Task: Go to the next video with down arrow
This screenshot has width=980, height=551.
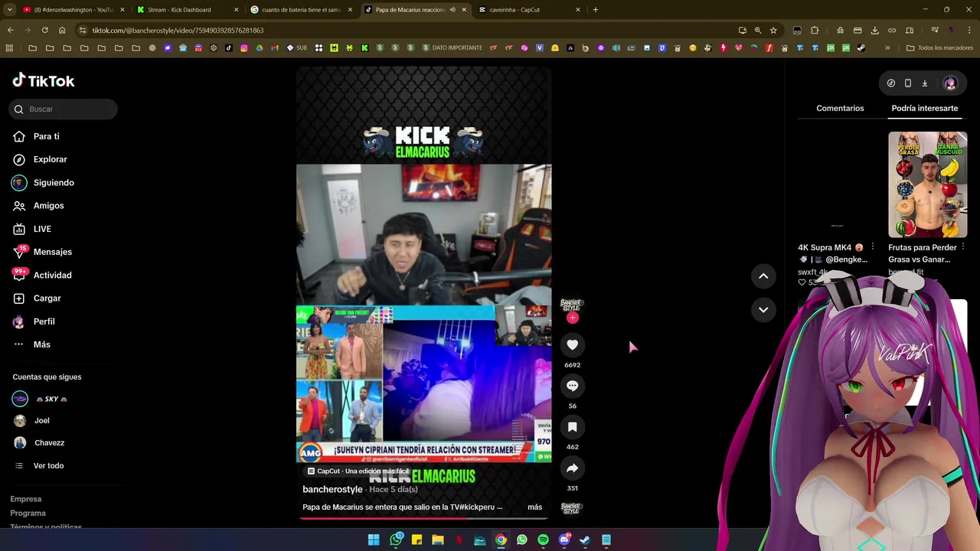Action: [763, 310]
